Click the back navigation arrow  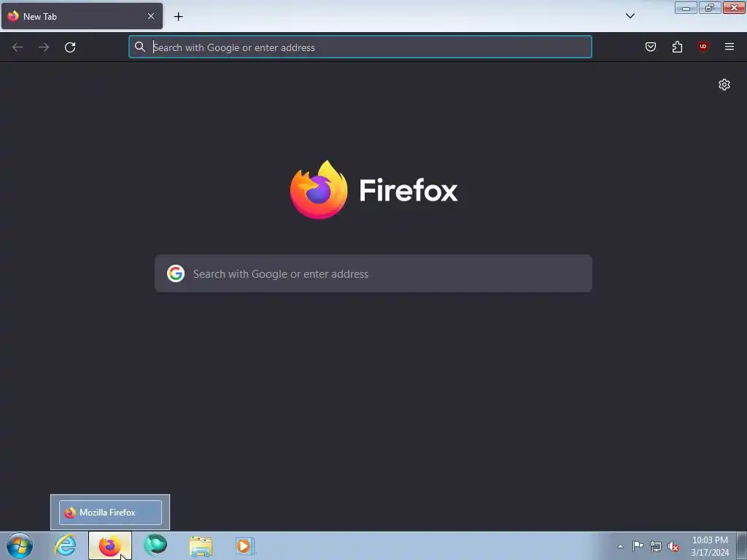[18, 47]
